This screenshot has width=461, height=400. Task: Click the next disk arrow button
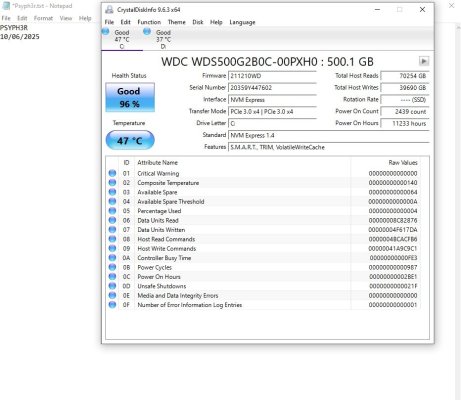pos(424,61)
